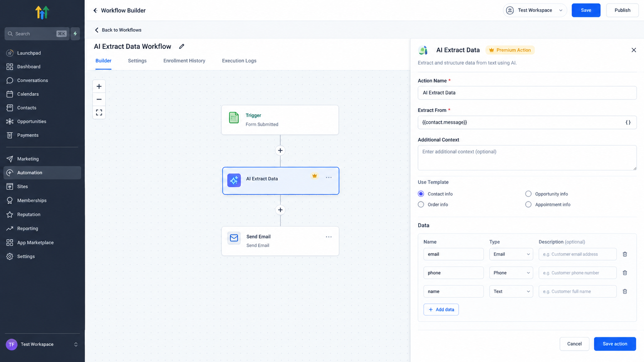Close the AI Extract Data panel
The height and width of the screenshot is (362, 644).
pyautogui.click(x=634, y=50)
